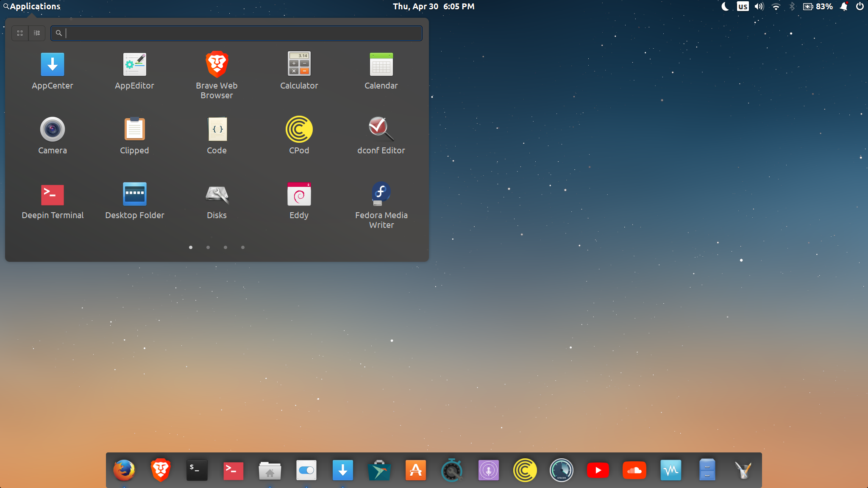Go to the fourth page of applications
Screen dimensions: 868x488
tap(243, 247)
